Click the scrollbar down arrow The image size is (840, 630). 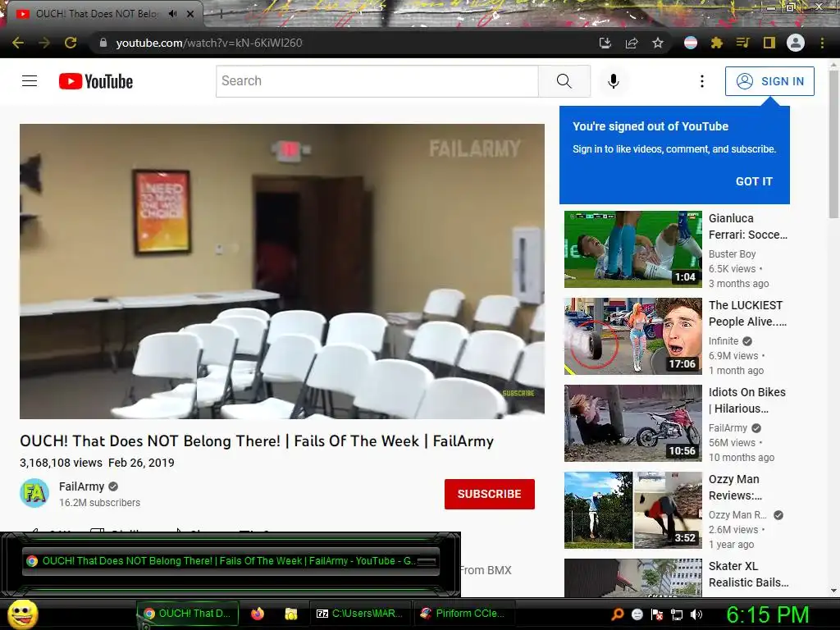(833, 591)
